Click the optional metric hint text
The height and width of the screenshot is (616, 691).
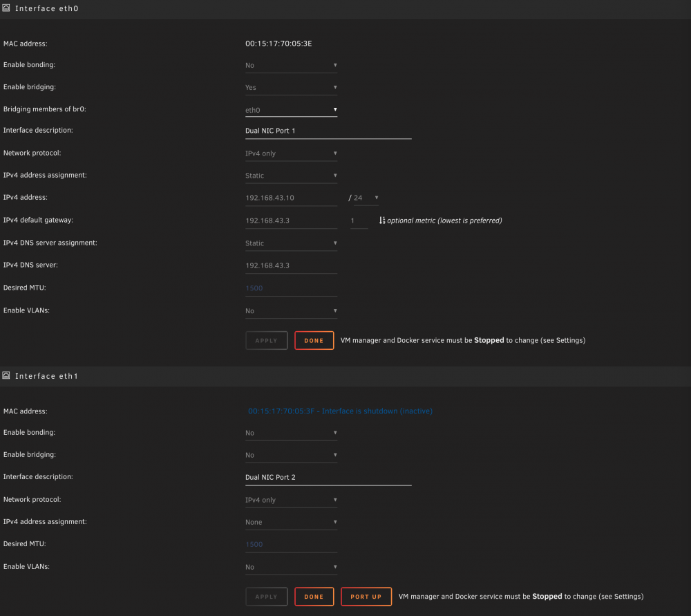(444, 221)
